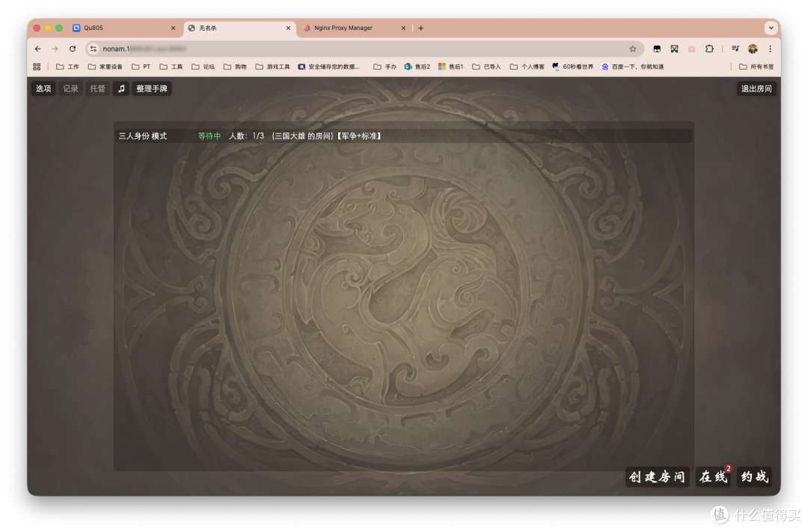
Task: Join the 三人身份 模式 room row
Action: click(403, 136)
